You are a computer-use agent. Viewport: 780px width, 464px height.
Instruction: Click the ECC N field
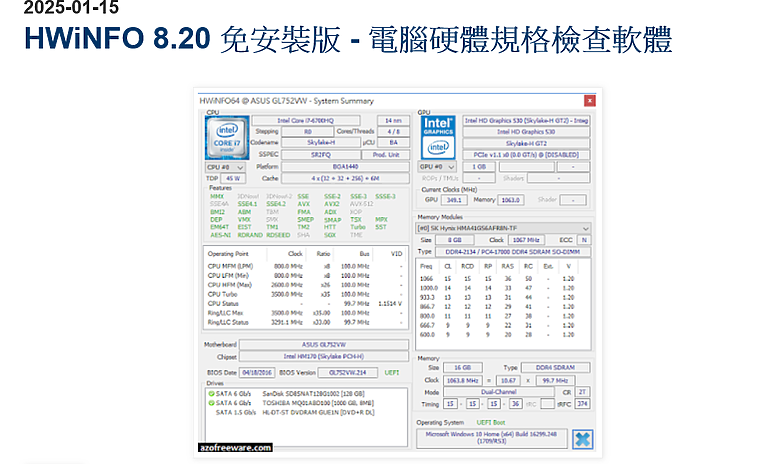pyautogui.click(x=585, y=240)
